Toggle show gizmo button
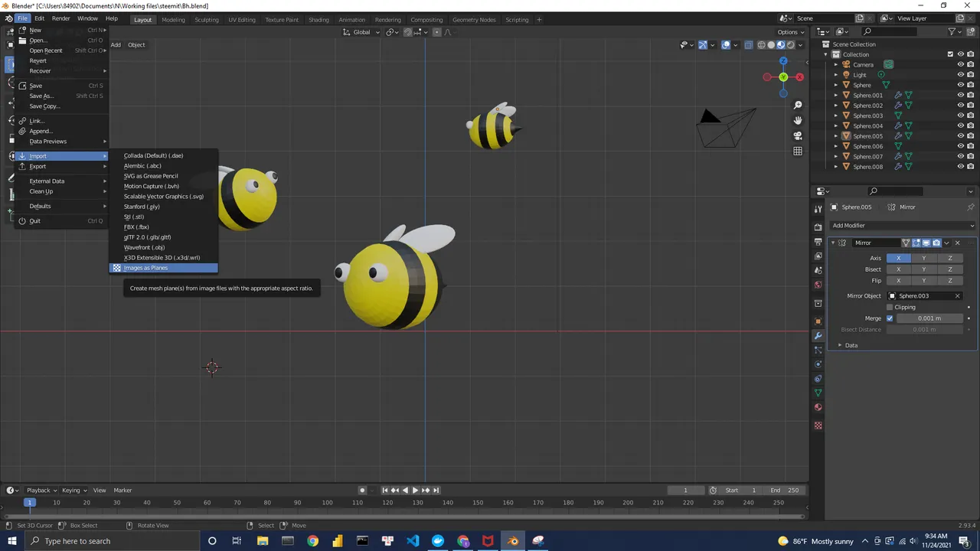Viewport: 980px width, 551px height. click(703, 44)
